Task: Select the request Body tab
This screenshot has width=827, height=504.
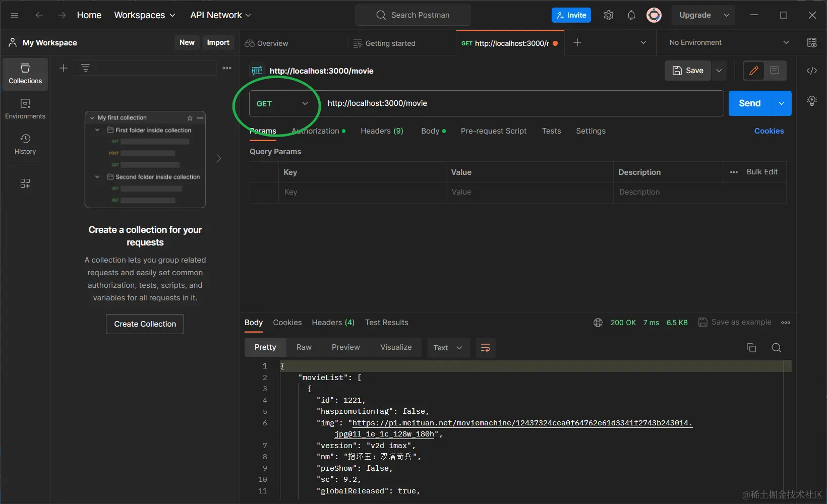Action: click(433, 131)
